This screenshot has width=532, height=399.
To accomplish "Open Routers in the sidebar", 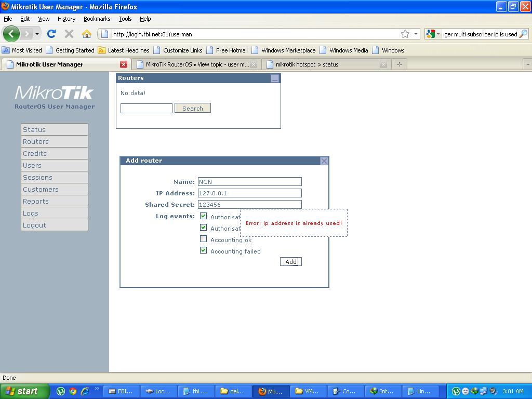I will [54, 141].
